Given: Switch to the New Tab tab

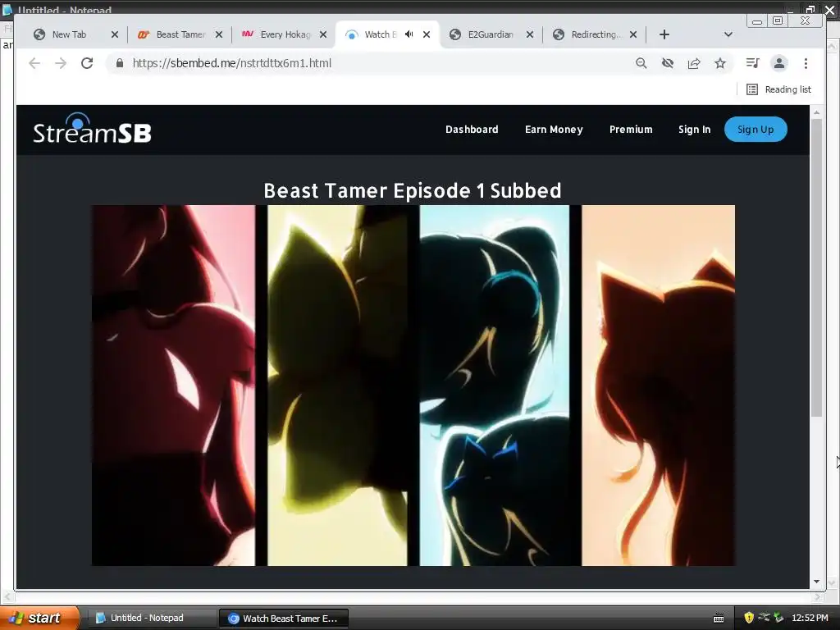Looking at the screenshot, I should point(70,34).
